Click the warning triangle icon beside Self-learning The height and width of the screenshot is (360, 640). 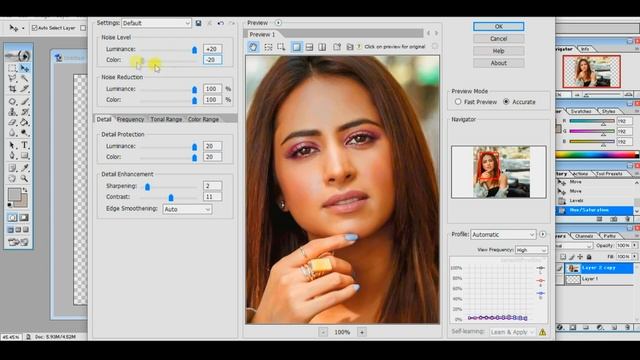[542, 332]
